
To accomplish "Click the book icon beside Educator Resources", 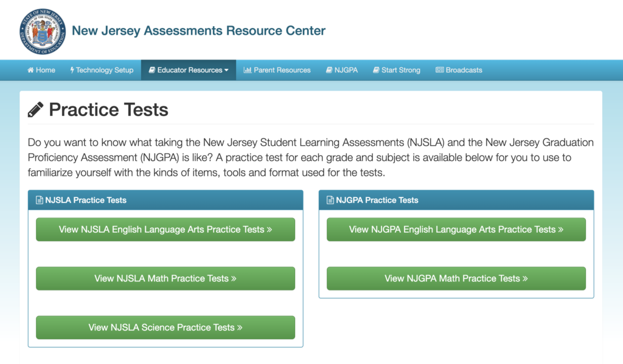I will coord(151,70).
